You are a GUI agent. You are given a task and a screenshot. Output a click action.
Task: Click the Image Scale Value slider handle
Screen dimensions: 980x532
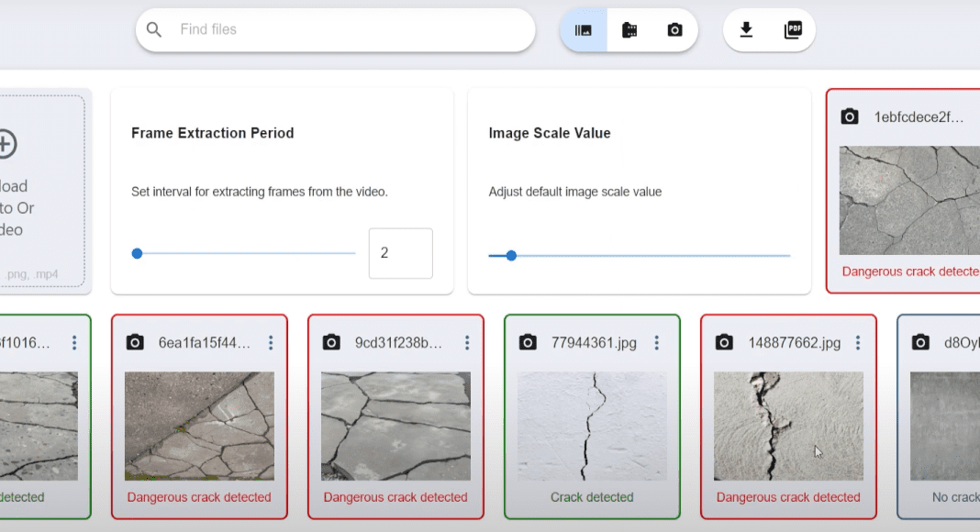[511, 256]
